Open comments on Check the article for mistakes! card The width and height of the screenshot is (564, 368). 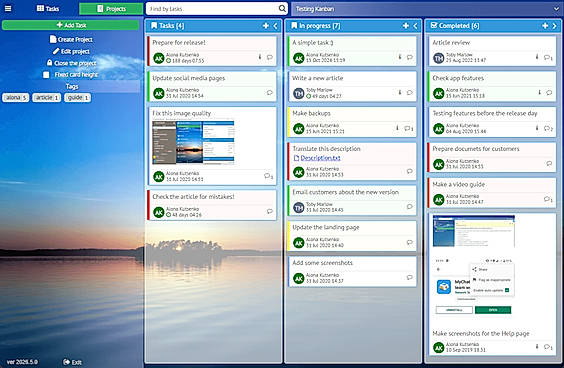click(270, 212)
